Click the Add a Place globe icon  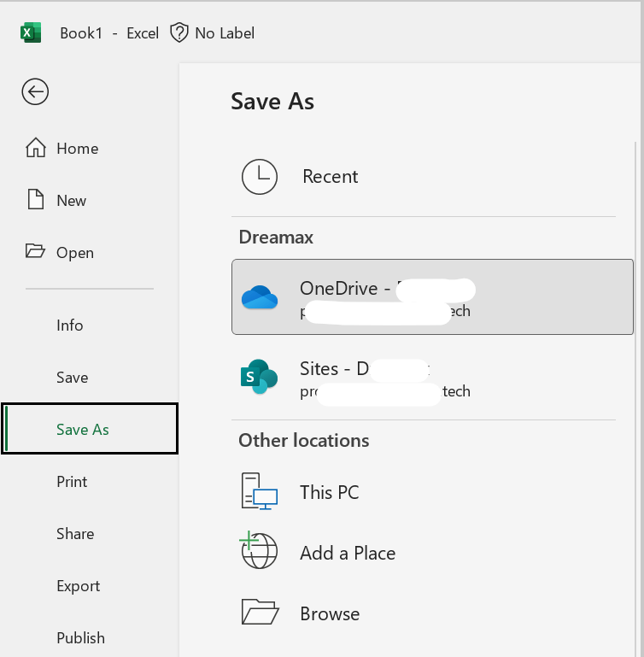pos(259,549)
